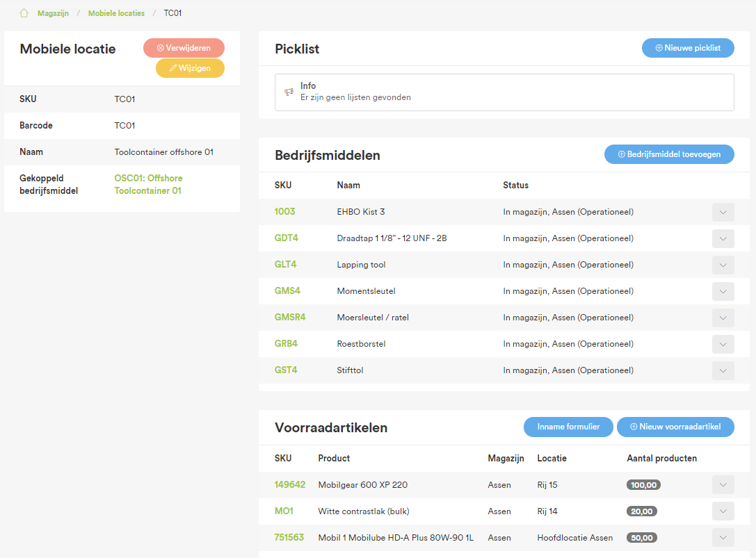The image size is (756, 558).
Task: Expand the EHBO Kist 3 row details
Action: click(x=723, y=212)
